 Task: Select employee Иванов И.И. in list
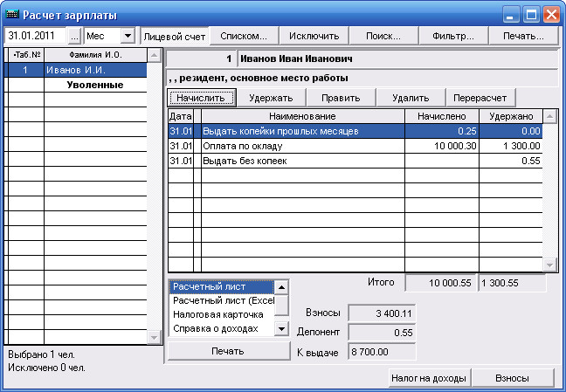[96, 71]
